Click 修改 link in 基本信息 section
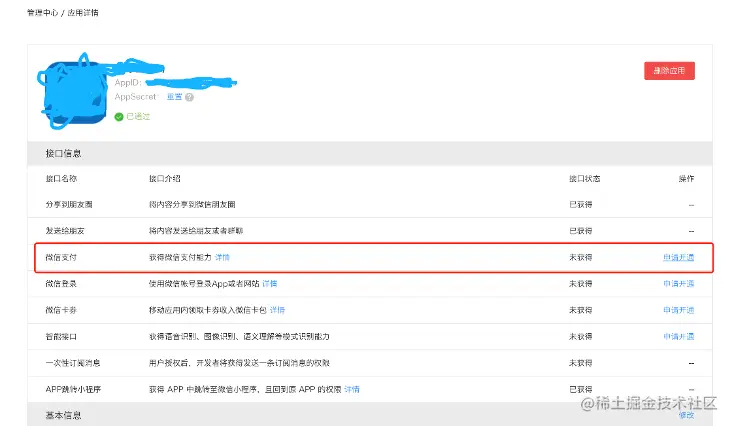The width and height of the screenshot is (732, 426). point(686,415)
